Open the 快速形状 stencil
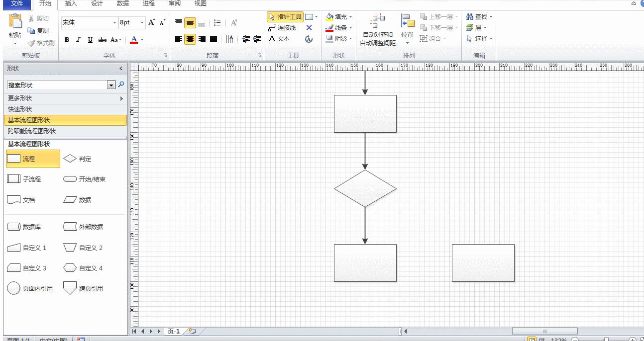644x341 pixels. [65, 109]
